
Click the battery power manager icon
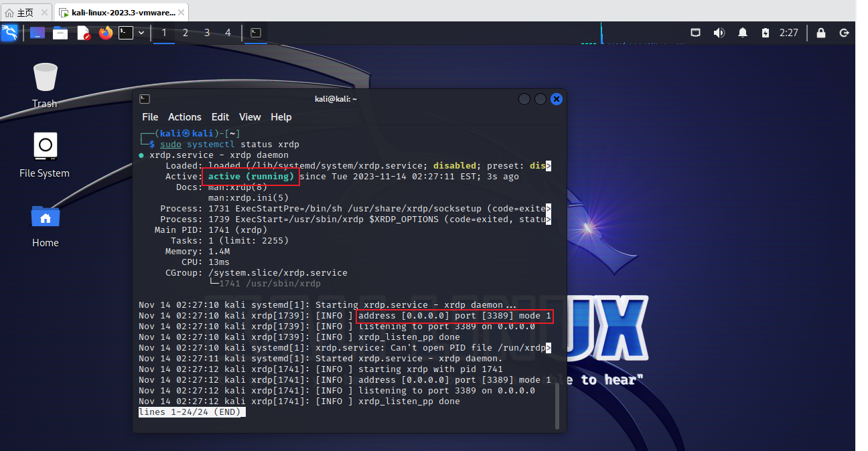(766, 33)
